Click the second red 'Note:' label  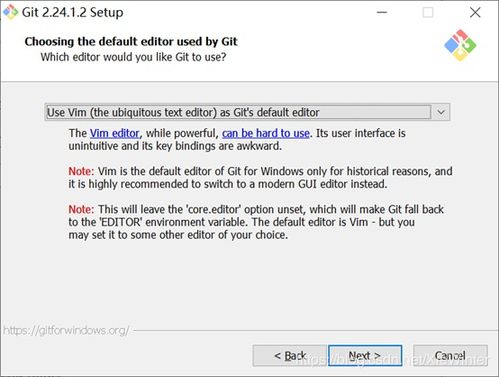(x=81, y=209)
